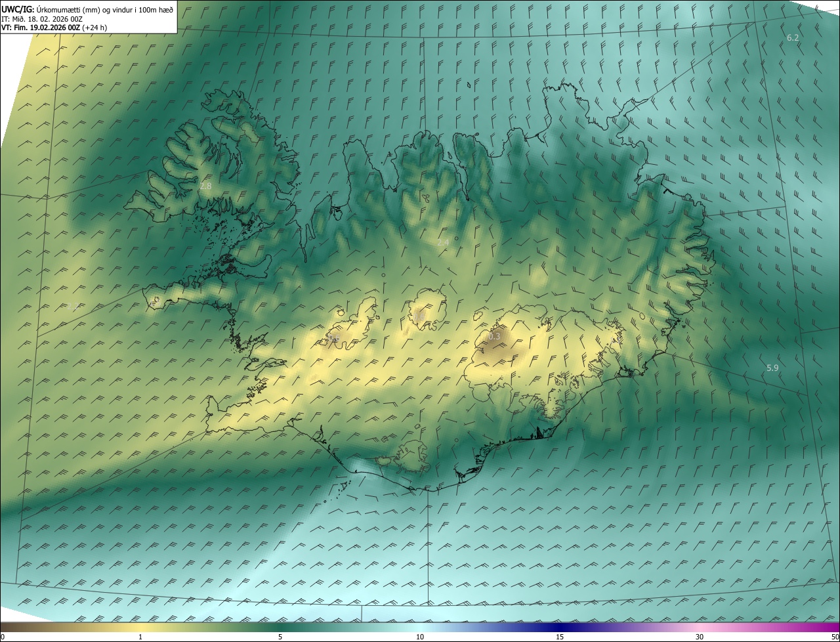Click the 2.8 value over the Westfjords
This screenshot has height=642, width=840.
tap(205, 186)
